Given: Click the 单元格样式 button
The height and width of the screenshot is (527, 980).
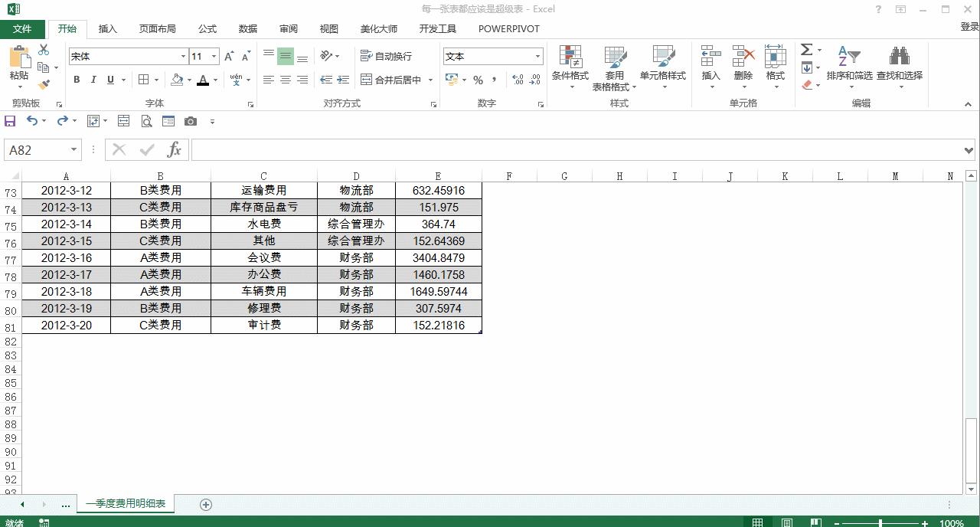Looking at the screenshot, I should (663, 67).
